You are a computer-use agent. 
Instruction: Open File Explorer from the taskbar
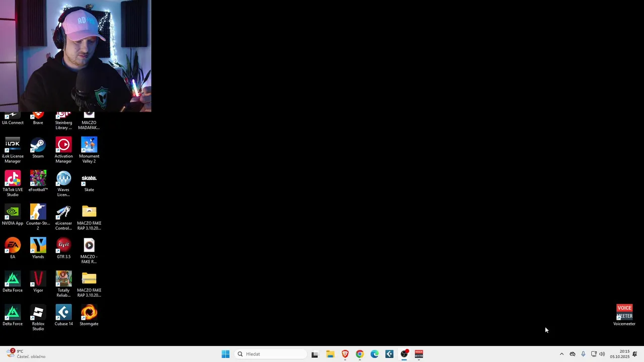coord(330,354)
